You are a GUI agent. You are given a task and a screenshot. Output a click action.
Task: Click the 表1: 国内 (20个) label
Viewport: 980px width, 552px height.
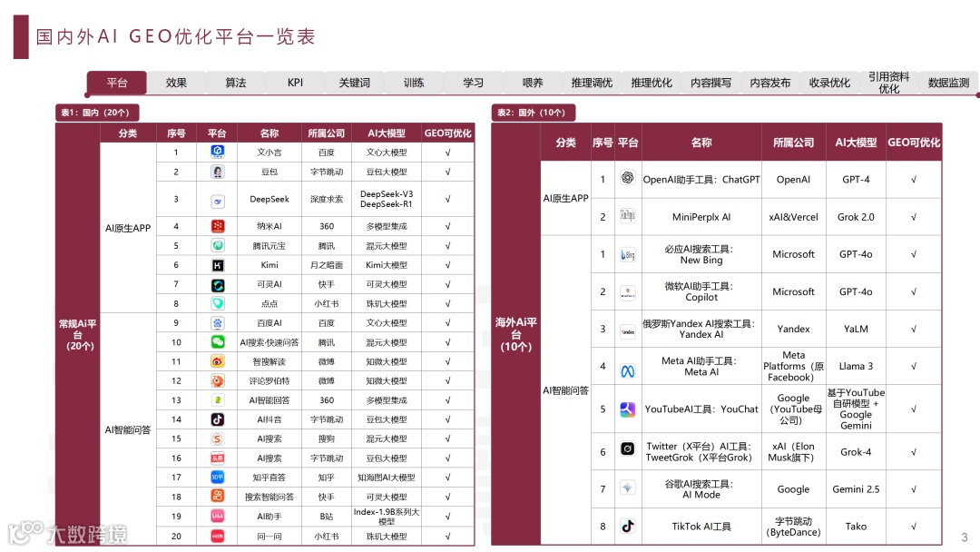click(96, 113)
